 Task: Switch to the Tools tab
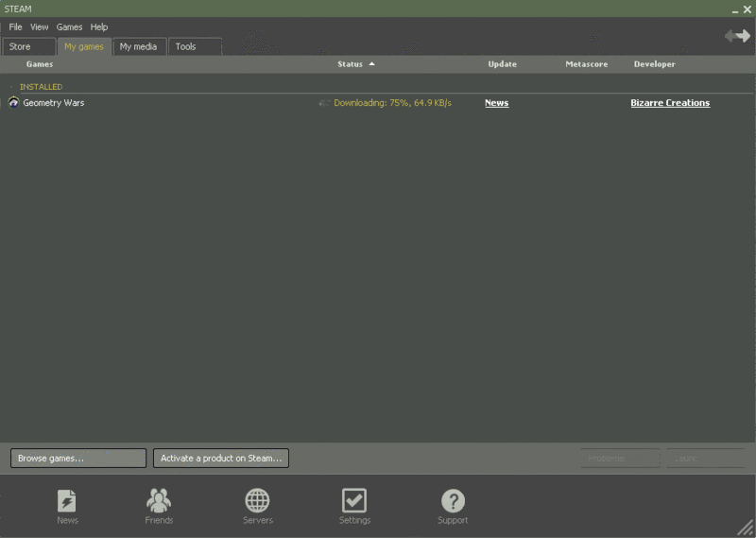pyautogui.click(x=196, y=47)
